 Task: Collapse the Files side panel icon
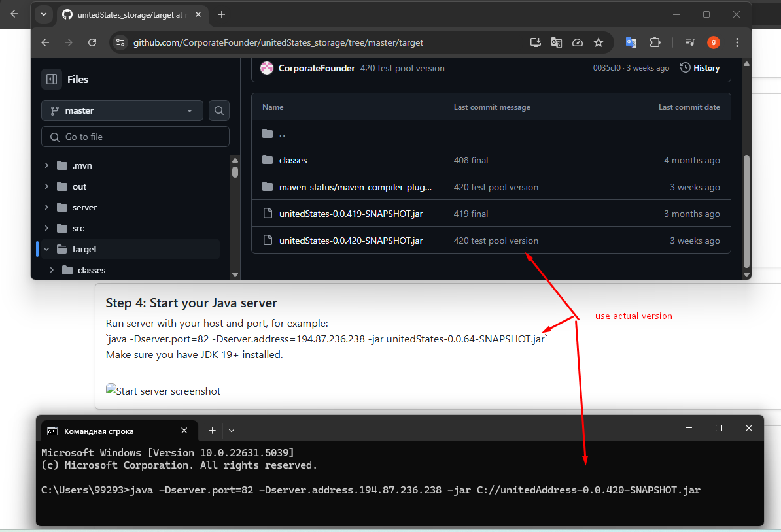coord(52,79)
